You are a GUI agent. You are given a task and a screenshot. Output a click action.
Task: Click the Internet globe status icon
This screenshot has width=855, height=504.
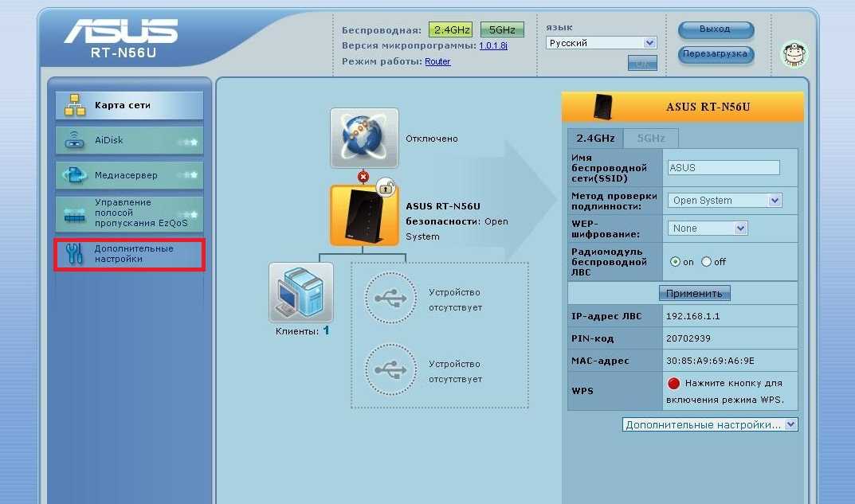coord(364,138)
